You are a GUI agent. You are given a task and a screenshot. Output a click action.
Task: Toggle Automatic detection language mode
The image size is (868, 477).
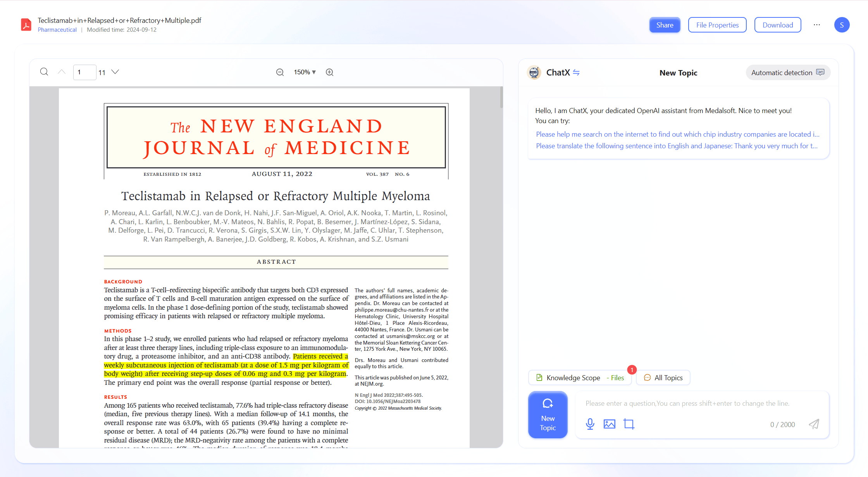787,72
